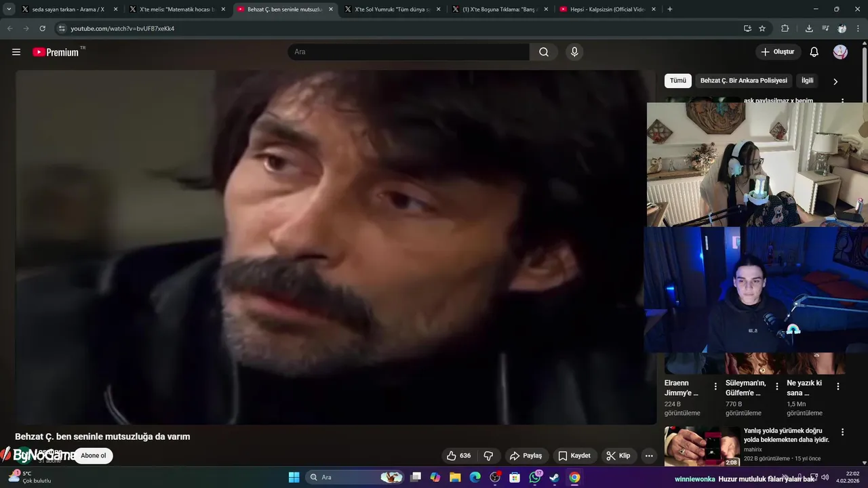
Task: Start voice search with the microphone icon
Action: 574,52
